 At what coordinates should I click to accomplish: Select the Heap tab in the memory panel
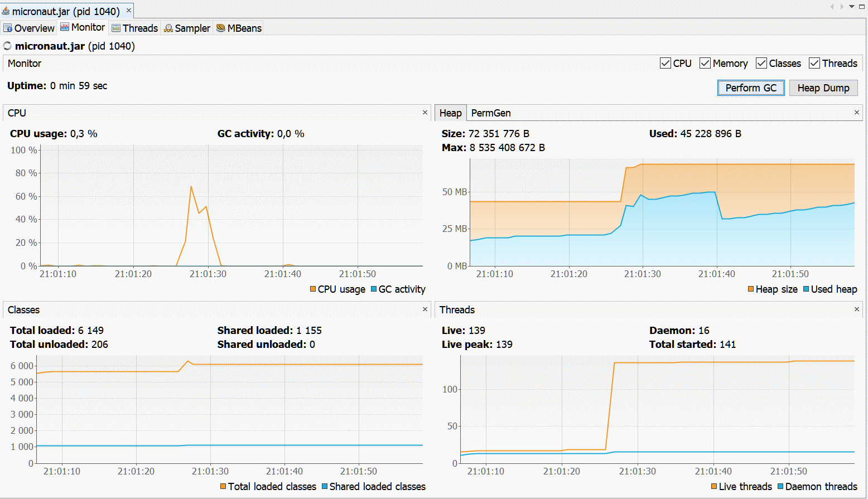(450, 113)
